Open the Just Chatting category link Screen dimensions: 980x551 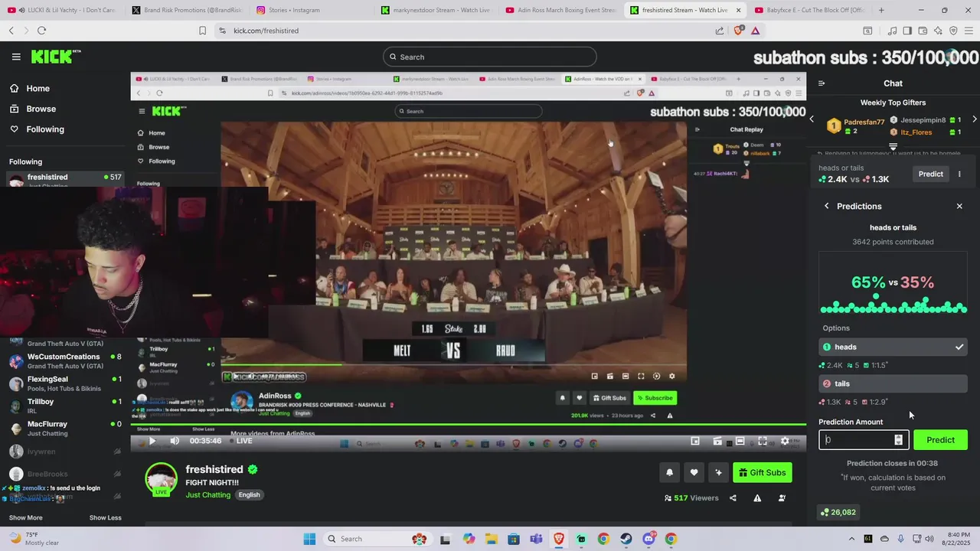click(207, 495)
